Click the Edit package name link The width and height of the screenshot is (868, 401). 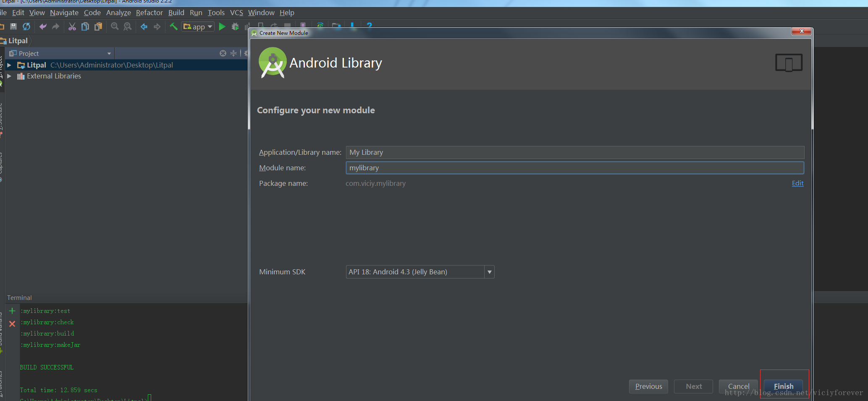coord(797,183)
